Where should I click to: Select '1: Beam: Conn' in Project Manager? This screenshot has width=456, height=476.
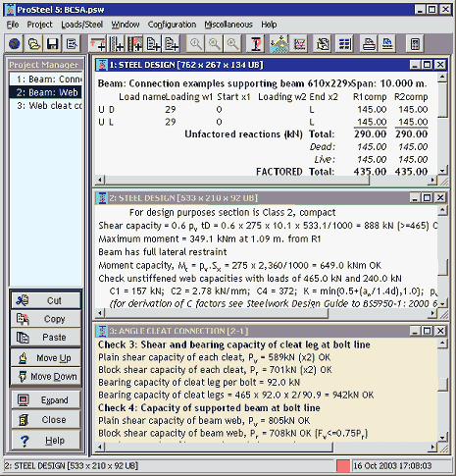pyautogui.click(x=46, y=79)
